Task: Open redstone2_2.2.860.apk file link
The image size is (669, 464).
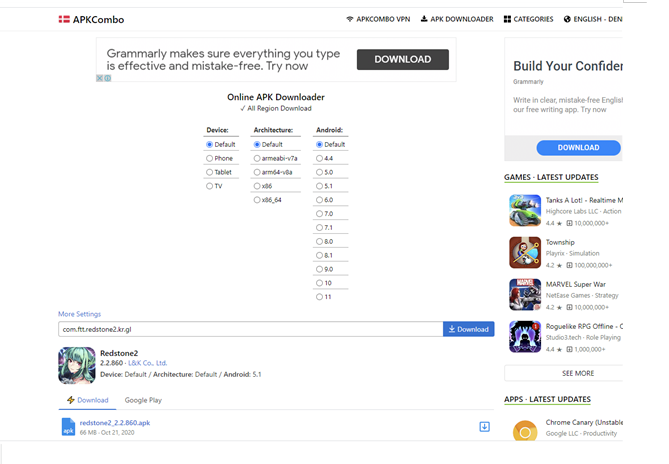Action: pyautogui.click(x=115, y=423)
